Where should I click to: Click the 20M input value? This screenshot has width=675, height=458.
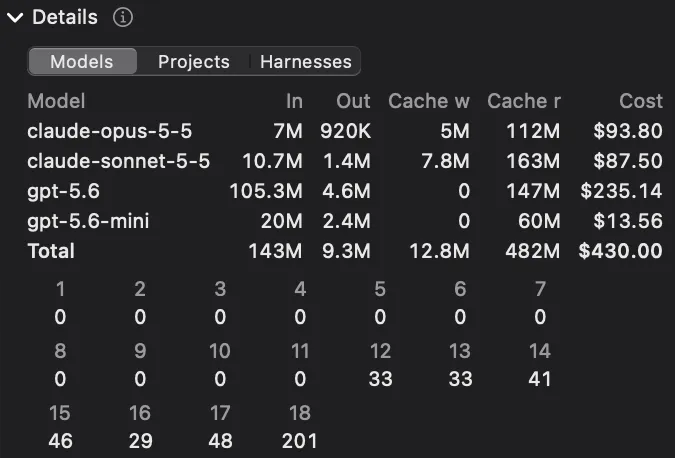click(282, 221)
